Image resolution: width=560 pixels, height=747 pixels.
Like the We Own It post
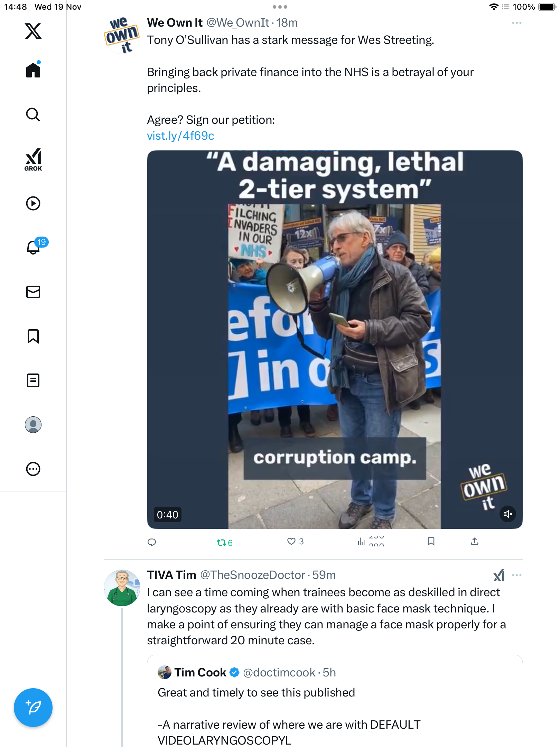(295, 542)
